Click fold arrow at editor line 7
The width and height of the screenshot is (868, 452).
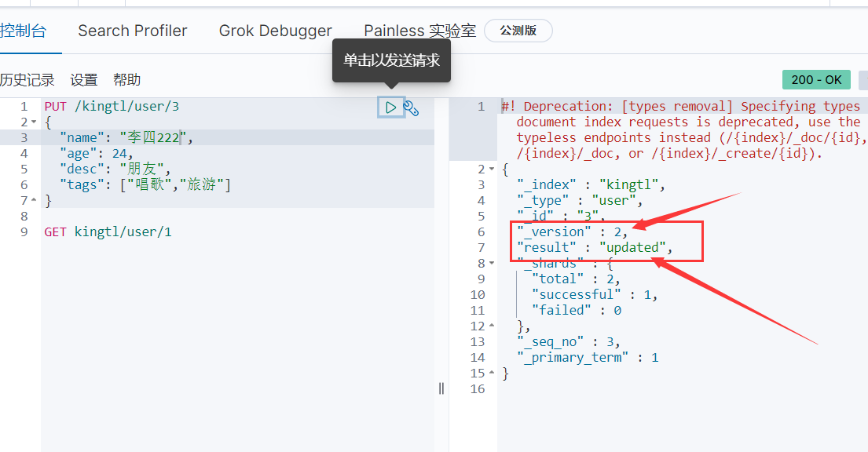click(35, 201)
